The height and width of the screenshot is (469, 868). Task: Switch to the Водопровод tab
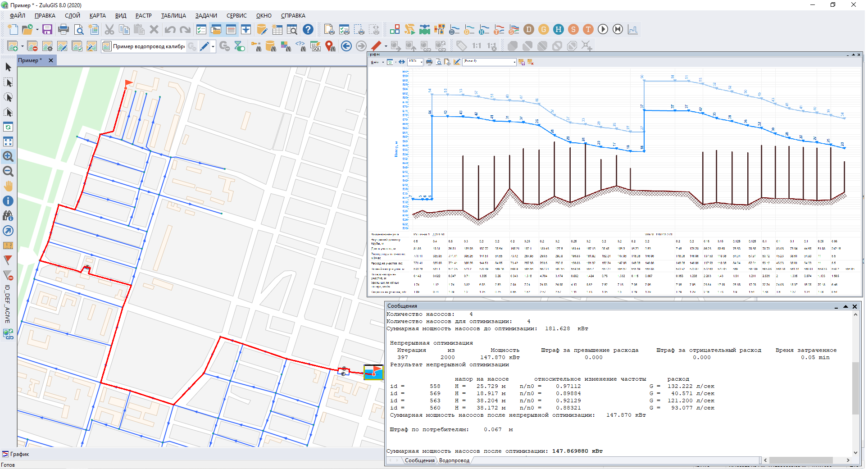(x=454, y=460)
